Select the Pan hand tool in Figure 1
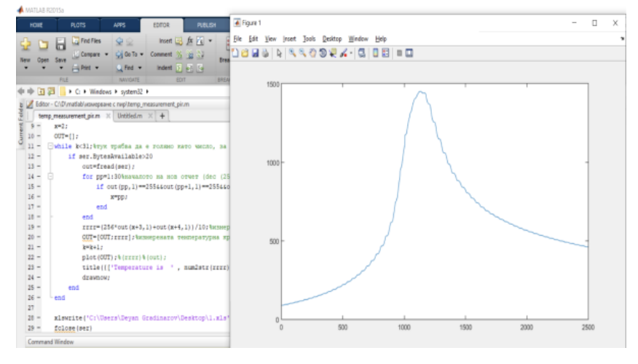 pyautogui.click(x=312, y=53)
